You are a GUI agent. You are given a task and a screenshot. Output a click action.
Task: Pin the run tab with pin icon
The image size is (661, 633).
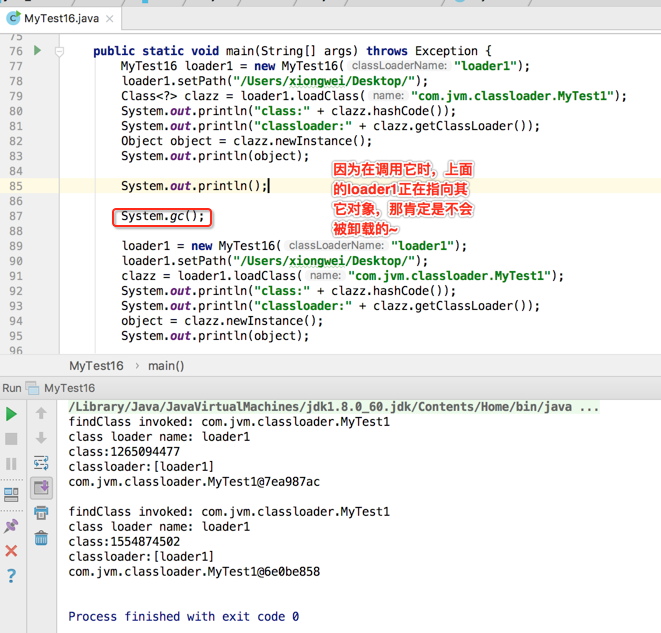coord(11,526)
